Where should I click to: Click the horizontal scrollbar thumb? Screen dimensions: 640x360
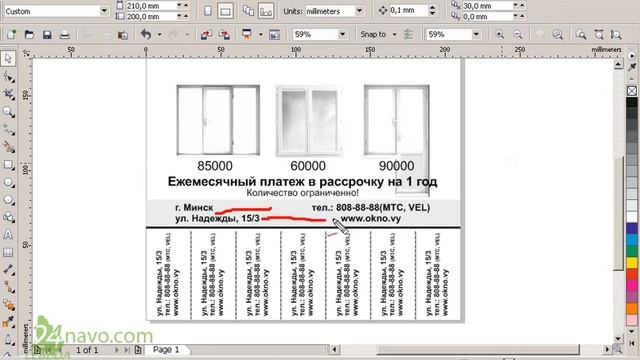(x=478, y=350)
